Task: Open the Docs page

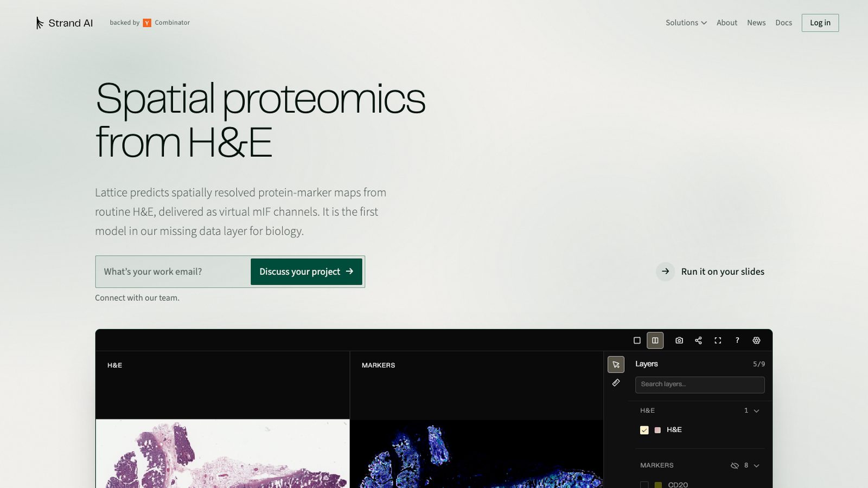Action: pyautogui.click(x=783, y=23)
